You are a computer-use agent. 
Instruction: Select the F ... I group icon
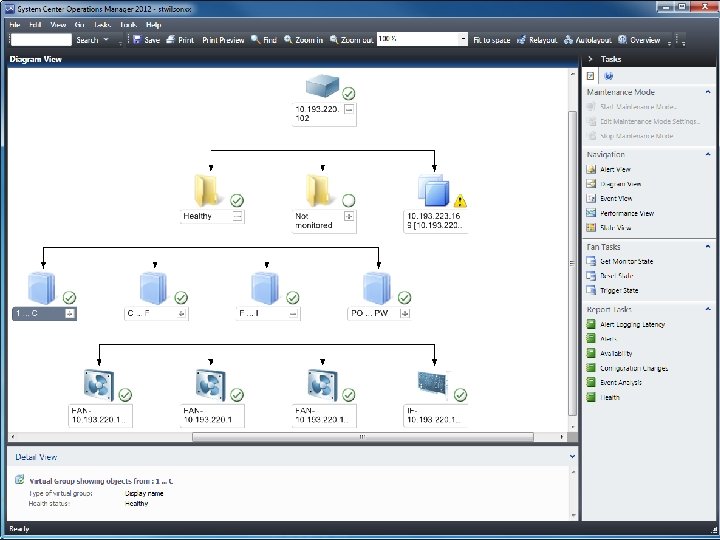265,288
